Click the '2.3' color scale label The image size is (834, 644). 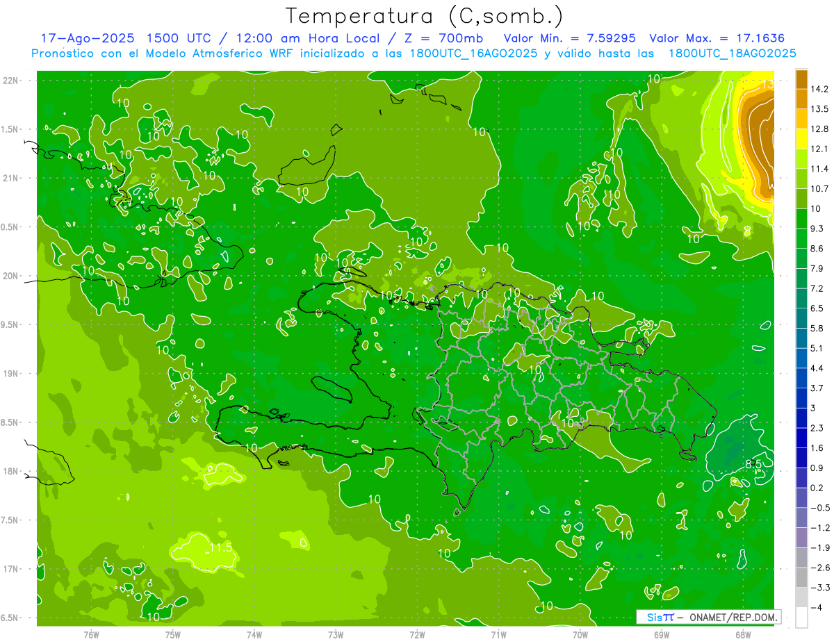tap(817, 428)
